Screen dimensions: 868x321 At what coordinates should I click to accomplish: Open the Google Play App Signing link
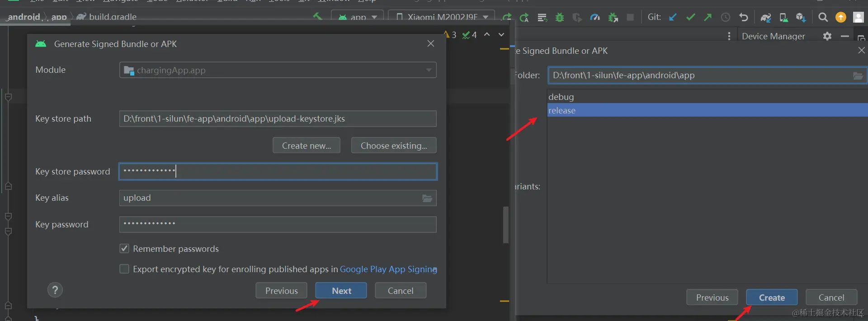click(x=388, y=269)
